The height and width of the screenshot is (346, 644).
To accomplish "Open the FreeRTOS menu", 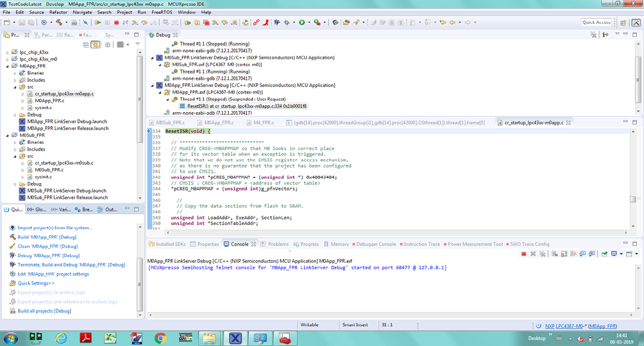I will 162,12.
